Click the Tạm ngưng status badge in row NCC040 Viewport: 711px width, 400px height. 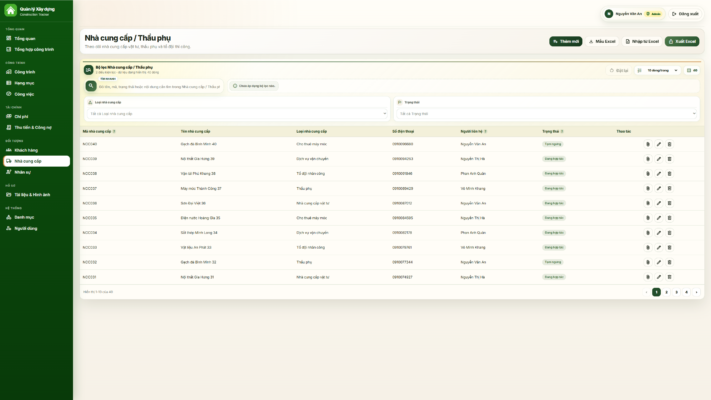click(x=553, y=144)
